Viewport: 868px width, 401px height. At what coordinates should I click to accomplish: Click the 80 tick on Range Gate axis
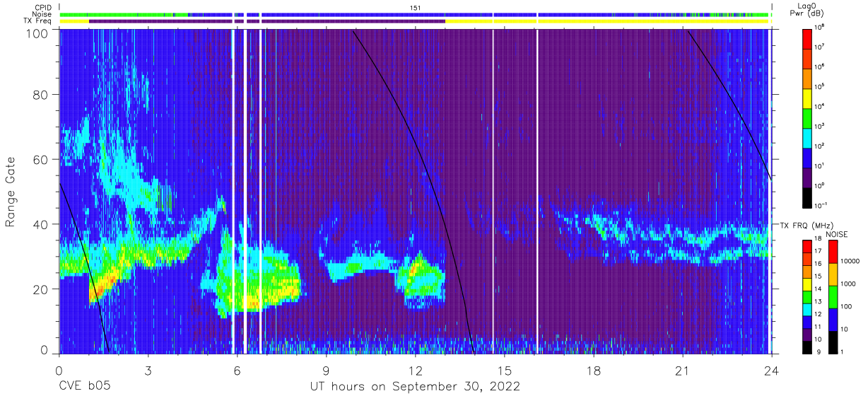(x=40, y=95)
